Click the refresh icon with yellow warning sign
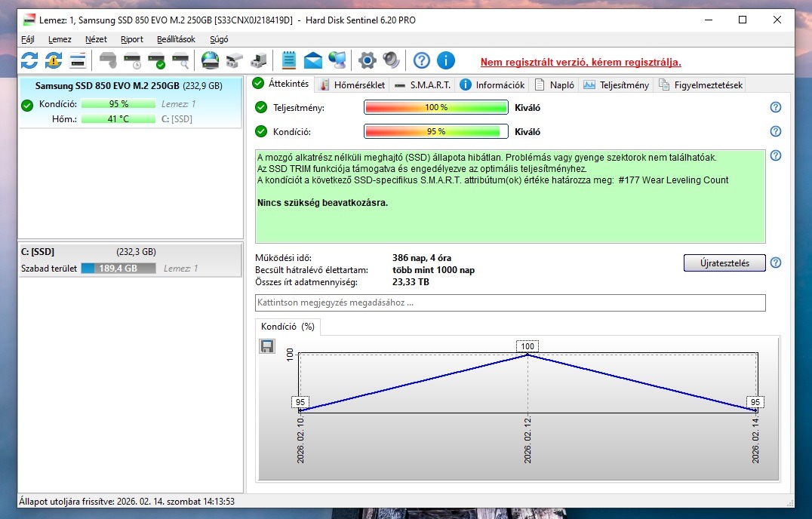Image resolution: width=812 pixels, height=519 pixels. pos(54,60)
